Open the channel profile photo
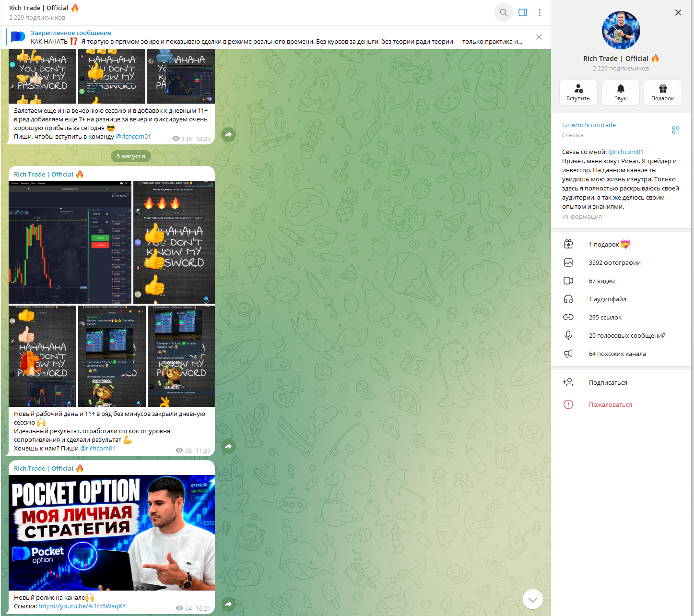Screen dimensions: 694x616 621,30
